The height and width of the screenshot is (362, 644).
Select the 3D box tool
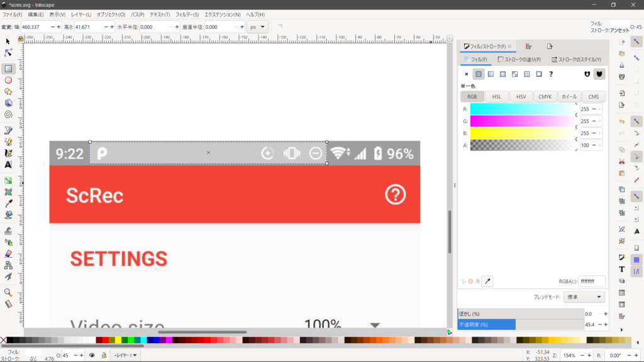click(8, 104)
